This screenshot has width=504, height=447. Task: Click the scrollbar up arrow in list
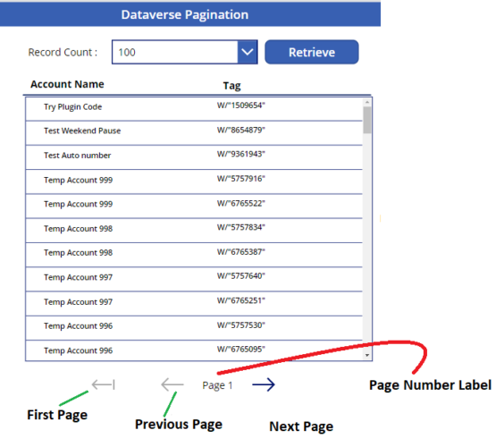click(x=367, y=102)
